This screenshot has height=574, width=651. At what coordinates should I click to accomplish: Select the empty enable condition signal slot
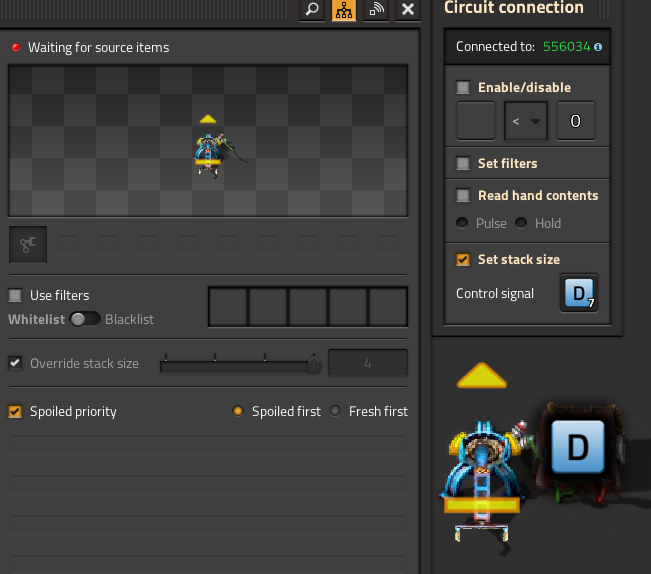click(475, 121)
